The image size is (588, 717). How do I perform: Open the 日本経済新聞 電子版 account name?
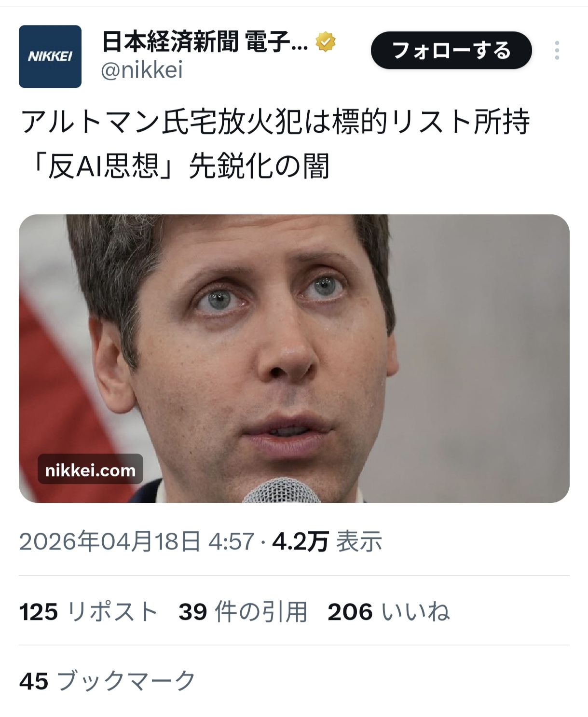205,42
